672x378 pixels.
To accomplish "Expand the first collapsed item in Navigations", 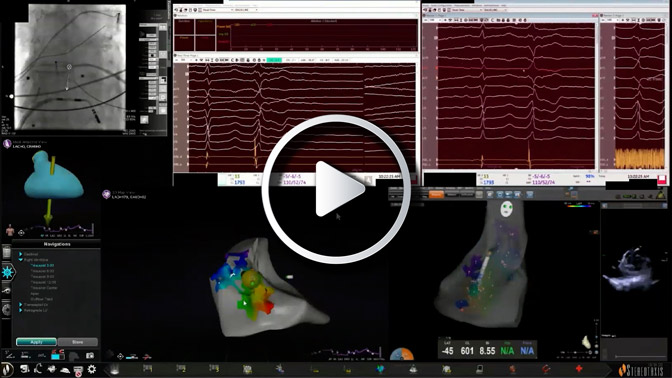I will coord(20,254).
